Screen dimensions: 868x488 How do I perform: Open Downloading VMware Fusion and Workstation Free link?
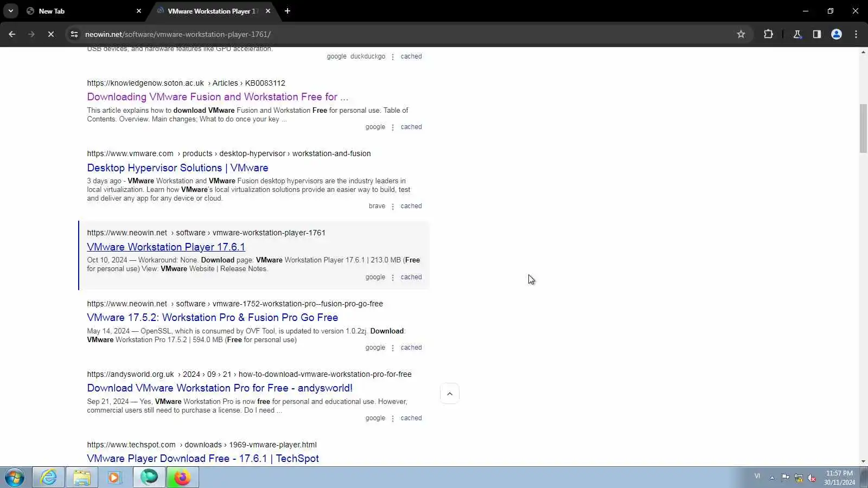coord(218,97)
